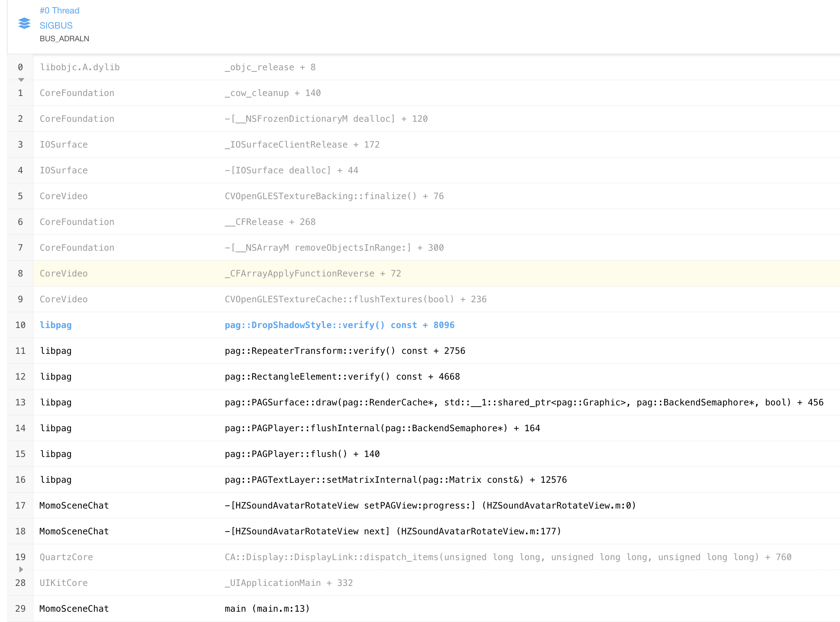The image size is (840, 622).
Task: Collapse frames below frame 0 using the down triangle
Action: (x=21, y=79)
